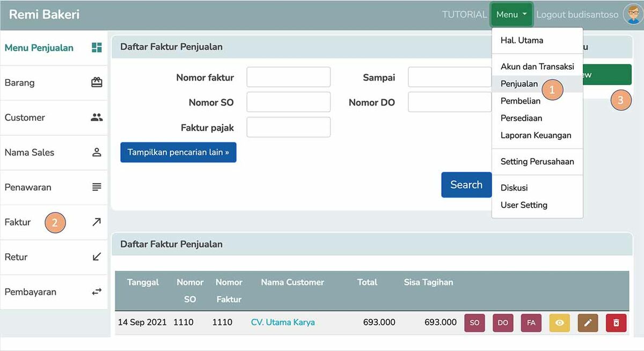Choose Laporan Keuangan in the menu

536,135
